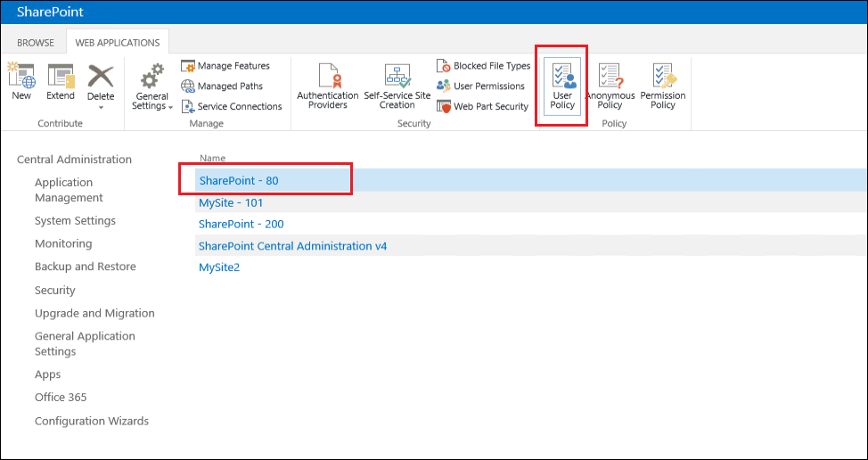
Task: Switch to the BROWSE tab
Action: tap(36, 43)
